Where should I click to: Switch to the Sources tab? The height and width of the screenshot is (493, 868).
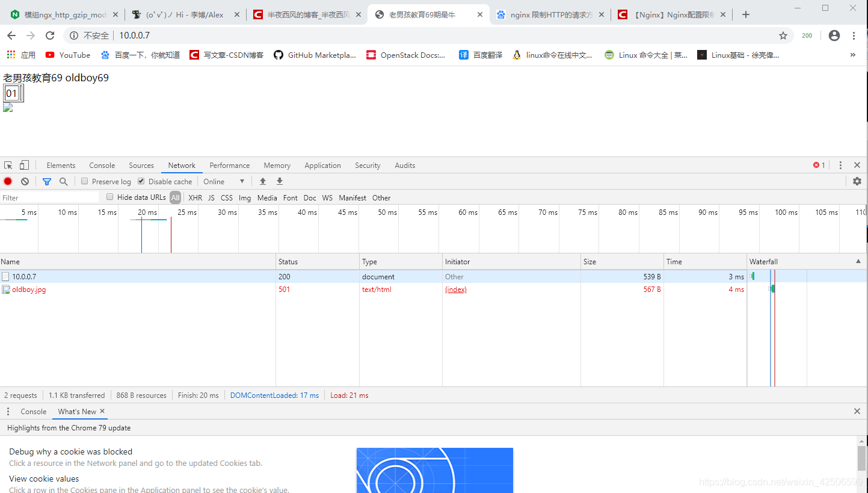(x=141, y=165)
